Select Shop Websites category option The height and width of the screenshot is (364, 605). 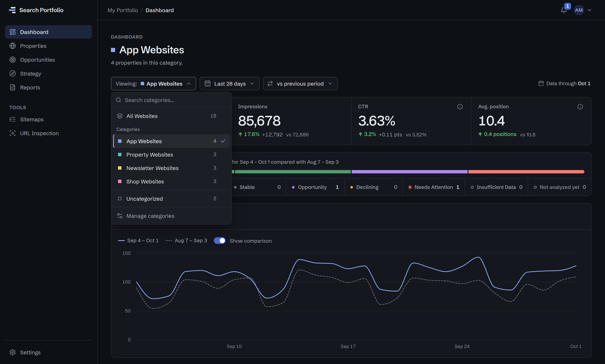[x=171, y=182]
